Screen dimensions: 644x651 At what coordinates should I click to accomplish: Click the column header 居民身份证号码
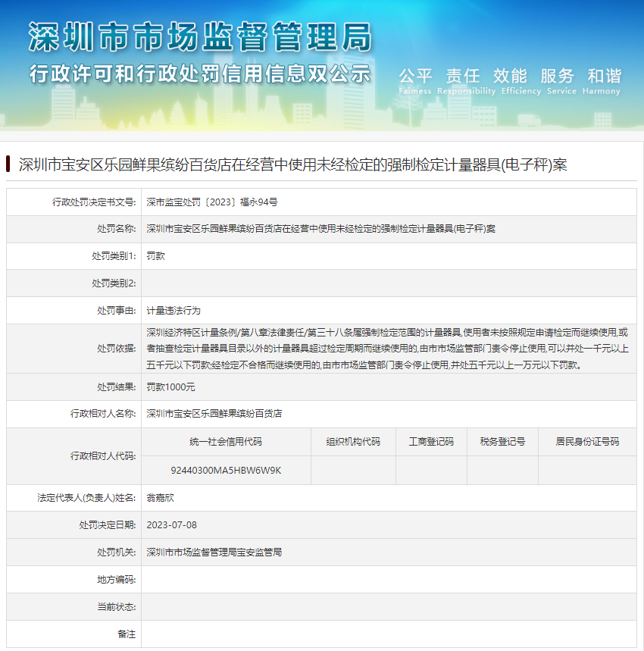coord(587,442)
